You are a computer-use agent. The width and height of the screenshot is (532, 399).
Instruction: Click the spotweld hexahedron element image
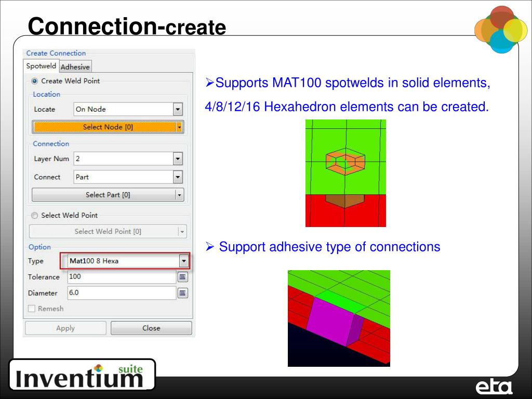[x=345, y=173]
